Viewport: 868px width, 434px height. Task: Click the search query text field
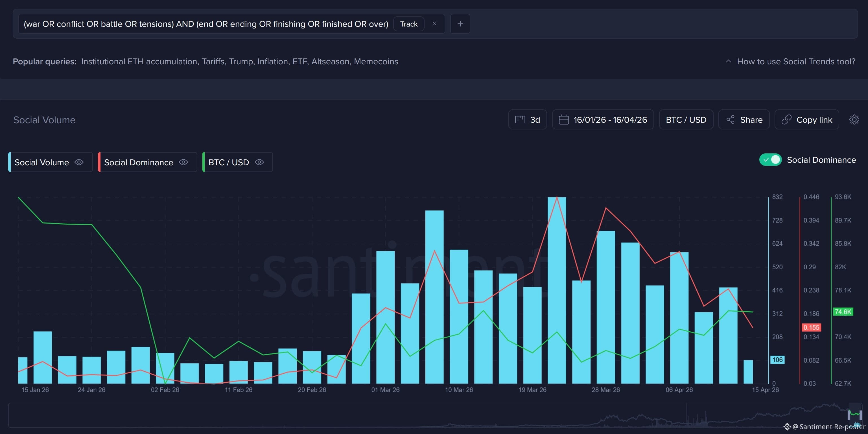(x=206, y=24)
